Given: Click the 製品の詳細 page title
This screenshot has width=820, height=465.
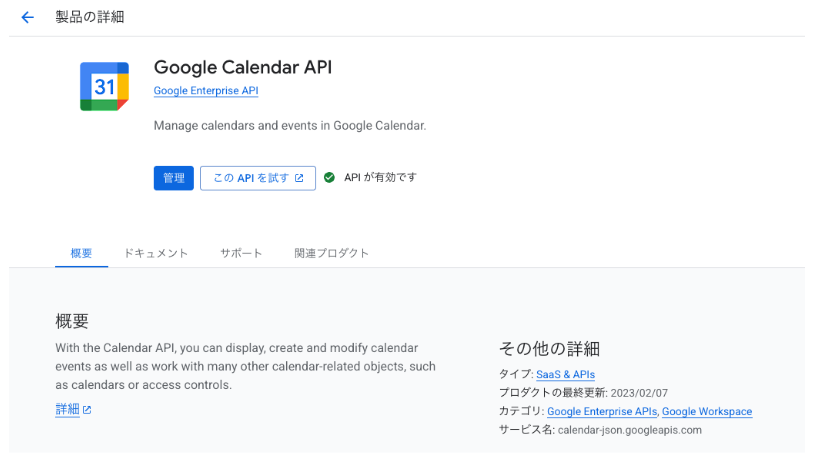Looking at the screenshot, I should point(90,17).
